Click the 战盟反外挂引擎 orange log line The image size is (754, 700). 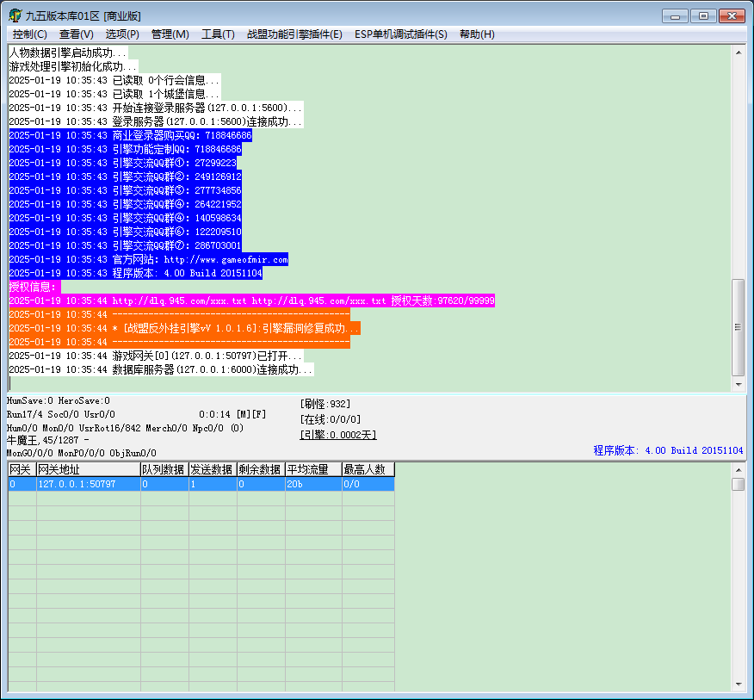tap(185, 329)
